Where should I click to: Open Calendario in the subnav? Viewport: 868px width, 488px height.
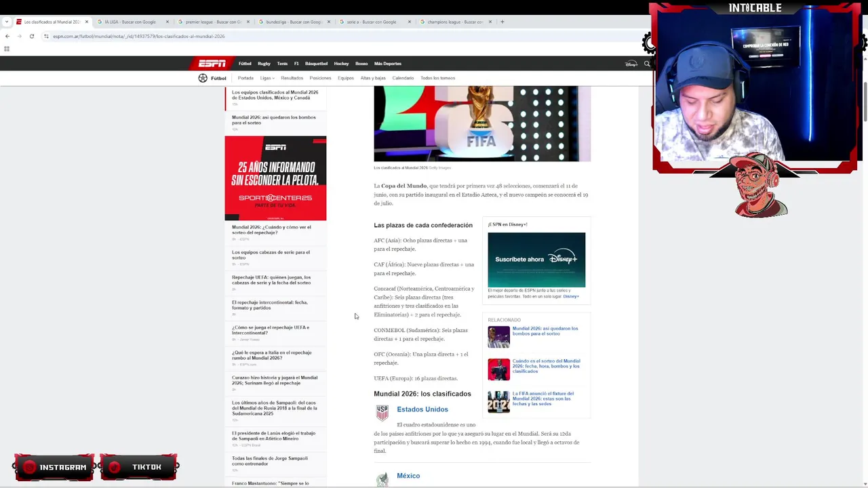(x=403, y=78)
